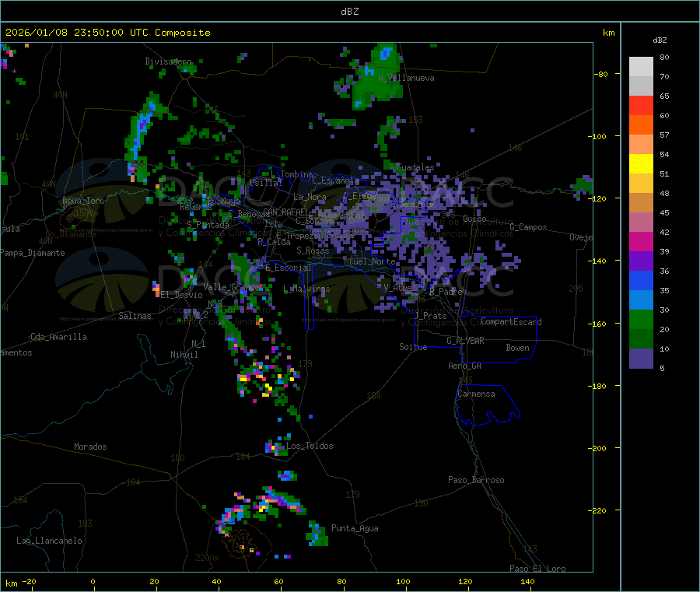Viewport: 700px width, 592px height.
Task: Click the Paso_El_Loro label
Action: coord(537,569)
